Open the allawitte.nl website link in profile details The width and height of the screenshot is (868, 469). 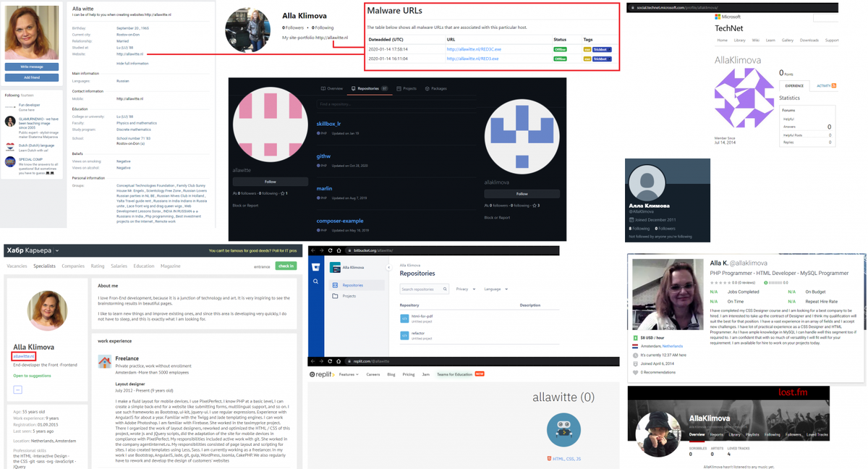click(x=129, y=54)
